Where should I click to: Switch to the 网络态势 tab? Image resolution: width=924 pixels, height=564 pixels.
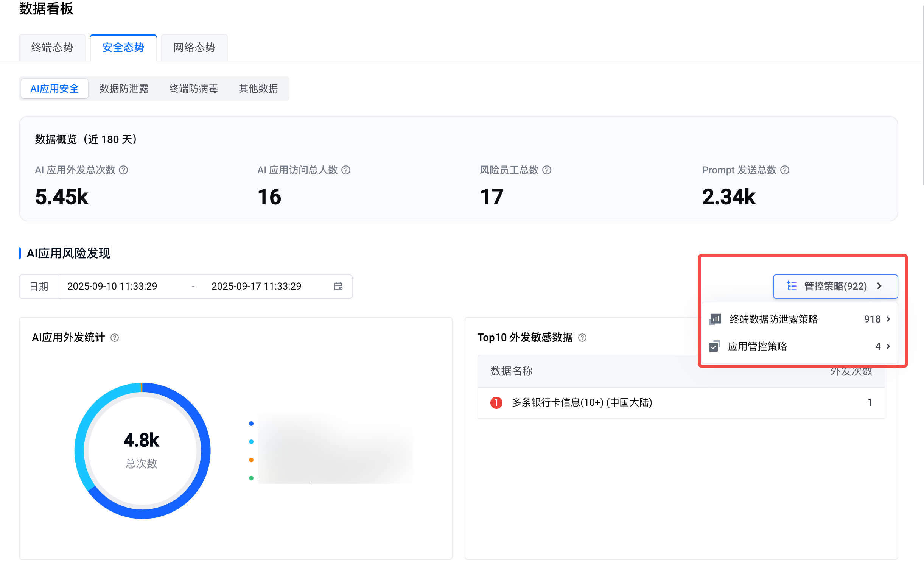(x=194, y=47)
